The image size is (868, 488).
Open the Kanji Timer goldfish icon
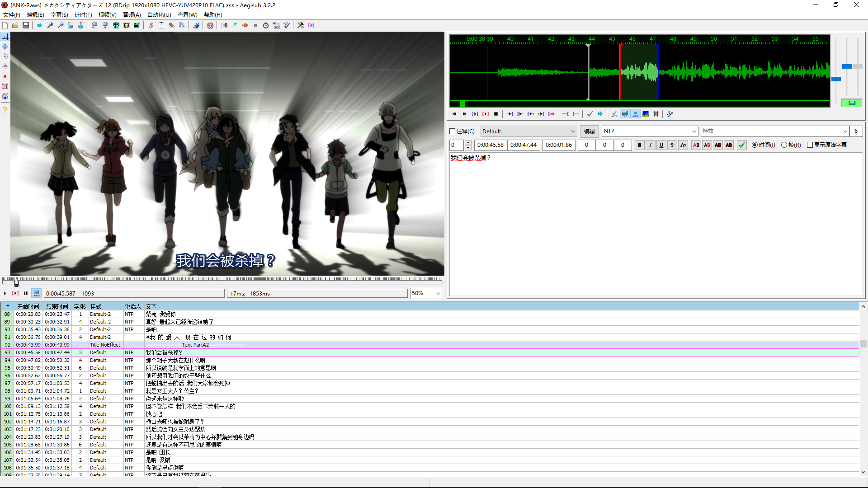pyautogui.click(x=245, y=25)
